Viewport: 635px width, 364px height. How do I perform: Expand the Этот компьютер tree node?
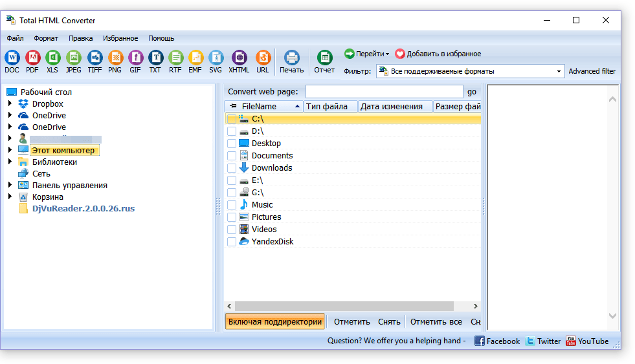tap(10, 151)
